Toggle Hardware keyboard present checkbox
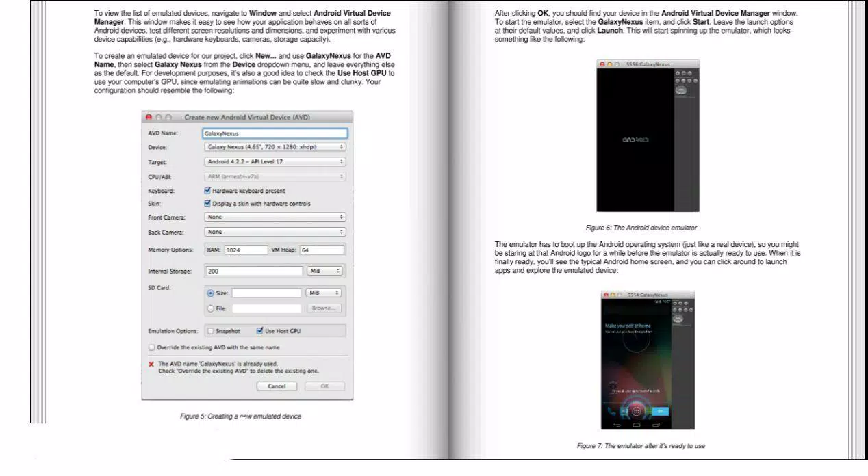This screenshot has width=868, height=476. tap(208, 191)
